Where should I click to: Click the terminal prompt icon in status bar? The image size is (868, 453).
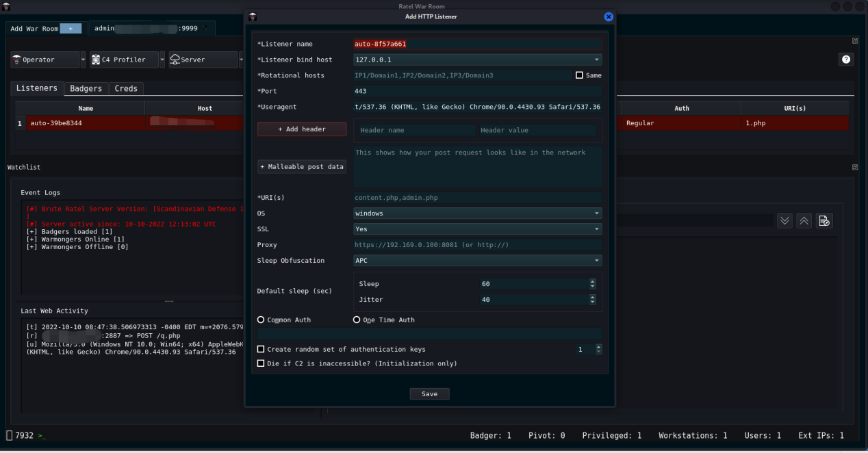[42, 436]
